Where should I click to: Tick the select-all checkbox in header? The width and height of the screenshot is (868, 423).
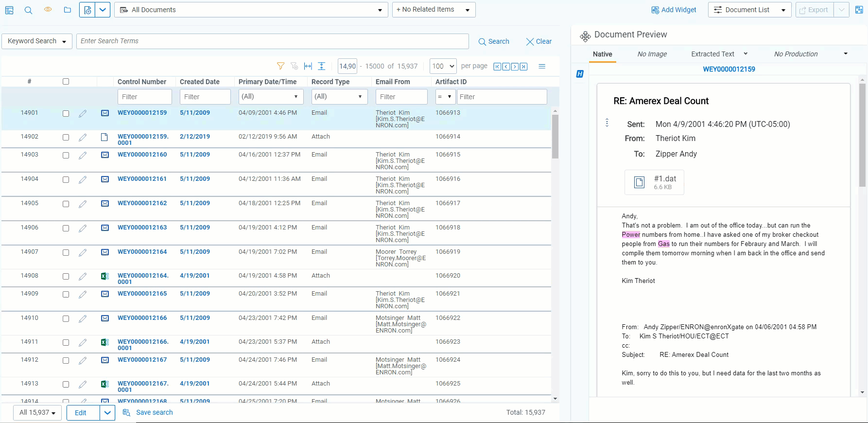[x=66, y=82]
